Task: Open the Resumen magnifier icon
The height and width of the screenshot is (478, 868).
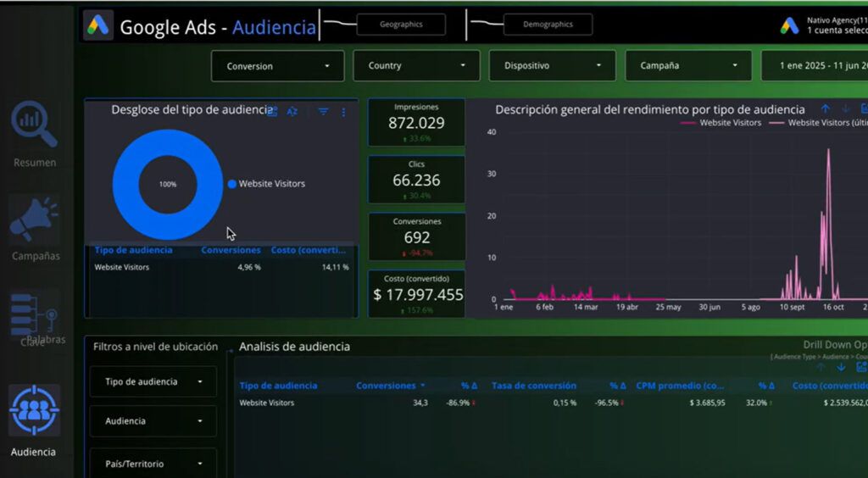Action: pyautogui.click(x=34, y=124)
